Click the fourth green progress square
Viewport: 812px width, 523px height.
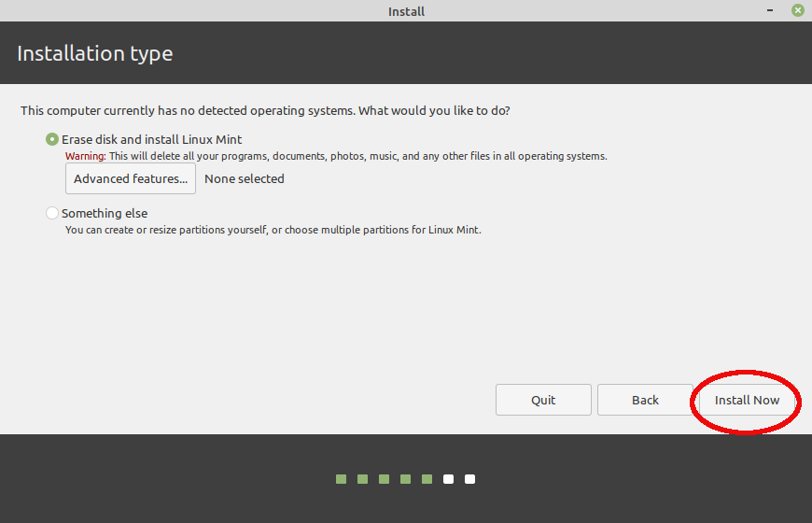point(405,479)
